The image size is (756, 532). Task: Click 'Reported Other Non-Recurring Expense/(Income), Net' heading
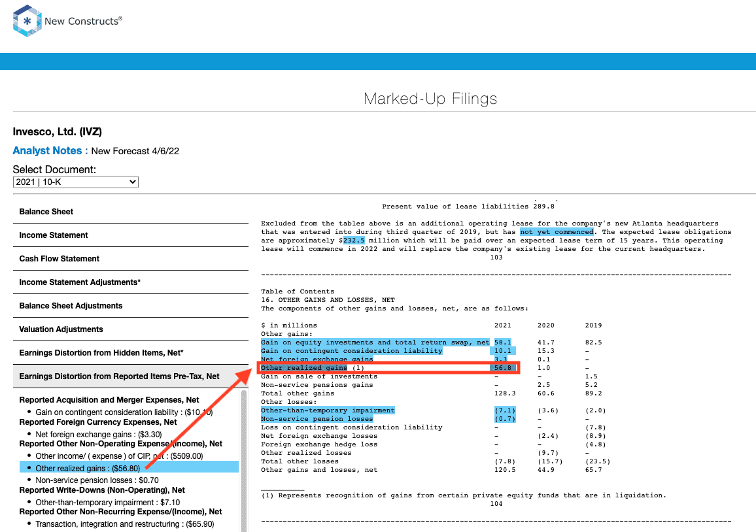tap(120, 512)
